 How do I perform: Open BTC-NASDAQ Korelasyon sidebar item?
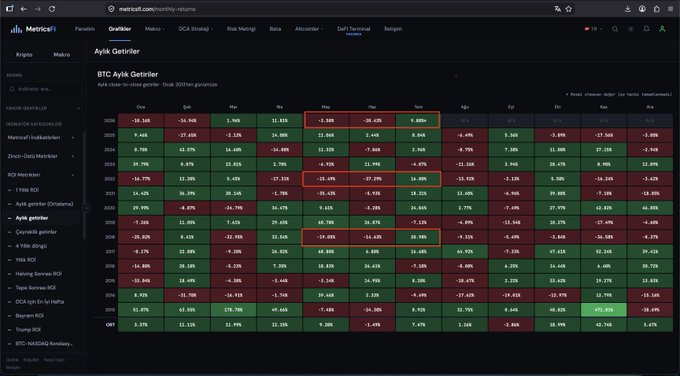44,343
